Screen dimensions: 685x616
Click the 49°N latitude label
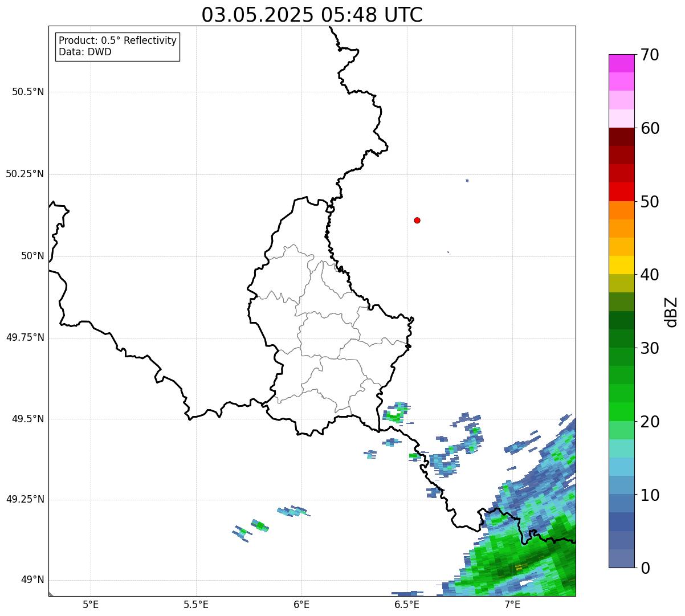[x=32, y=580]
